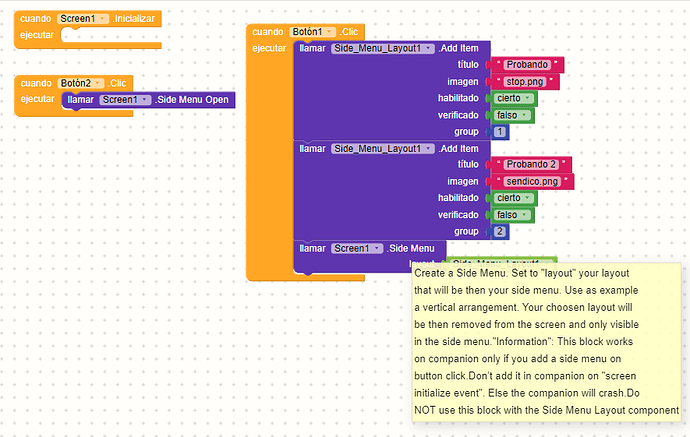Viewport: 690px width, 437px height.
Task: Click the "Probando 2" título text block
Action: 530,165
